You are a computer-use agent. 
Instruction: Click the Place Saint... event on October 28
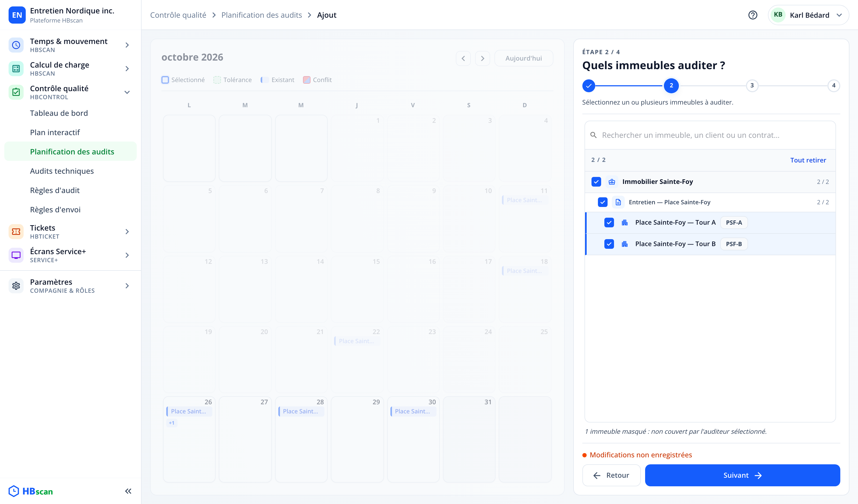[x=301, y=411]
